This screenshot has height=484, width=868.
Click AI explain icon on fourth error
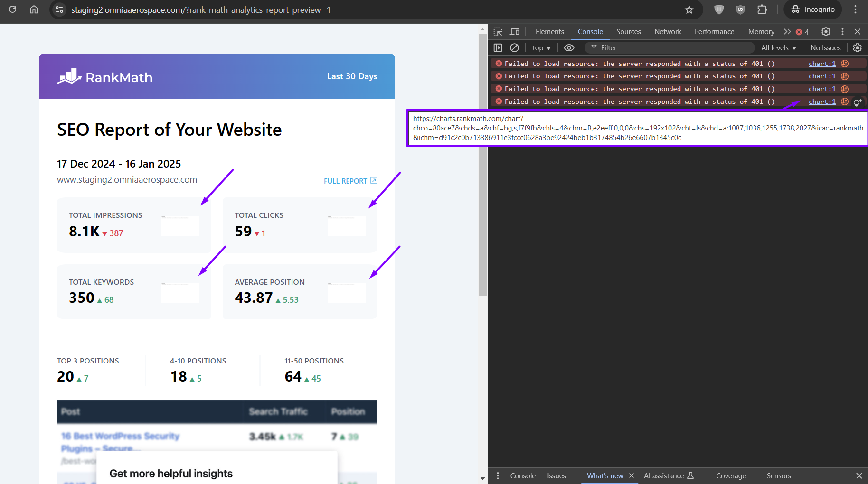pyautogui.click(x=845, y=102)
